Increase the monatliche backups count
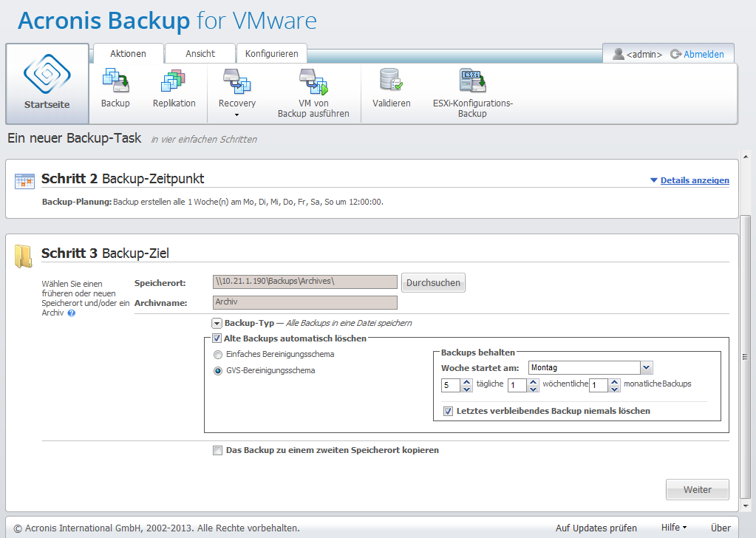Image resolution: width=756 pixels, height=538 pixels. [x=614, y=382]
